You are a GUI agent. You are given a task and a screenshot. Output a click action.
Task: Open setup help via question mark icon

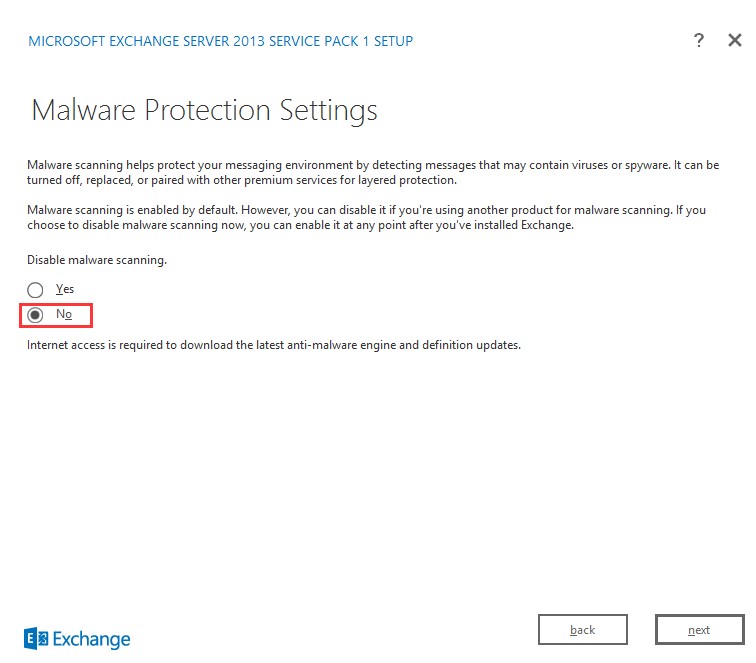[x=698, y=41]
